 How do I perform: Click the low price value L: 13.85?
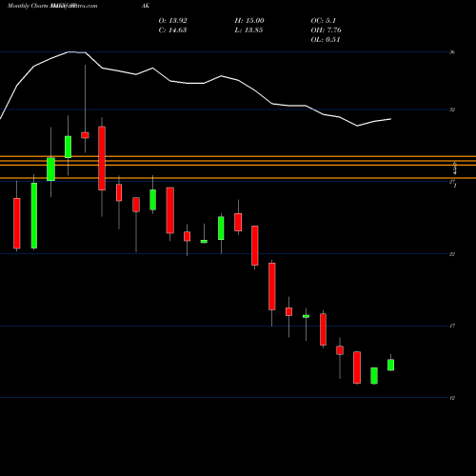tap(248, 30)
